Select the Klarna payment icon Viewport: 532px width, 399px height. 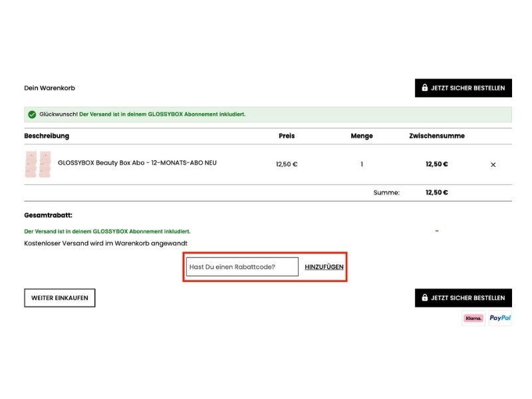point(473,319)
